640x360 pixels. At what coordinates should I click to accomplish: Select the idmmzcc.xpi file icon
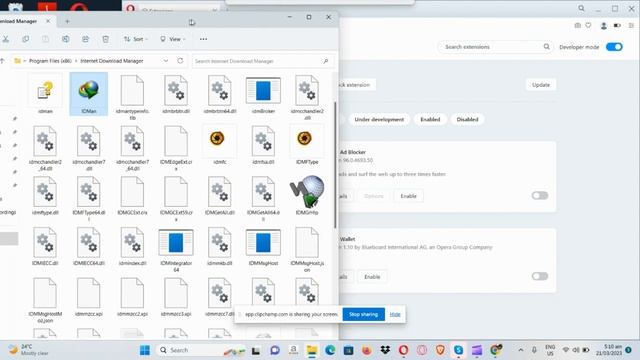click(x=89, y=293)
